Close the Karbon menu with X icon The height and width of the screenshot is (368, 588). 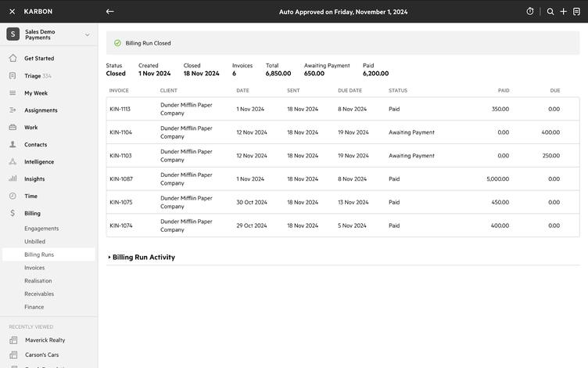point(12,12)
